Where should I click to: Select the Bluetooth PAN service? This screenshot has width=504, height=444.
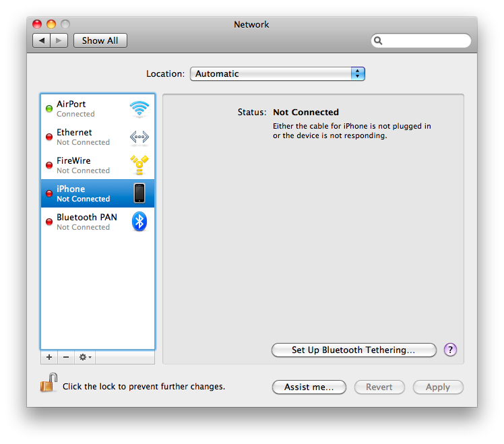pyautogui.click(x=98, y=222)
